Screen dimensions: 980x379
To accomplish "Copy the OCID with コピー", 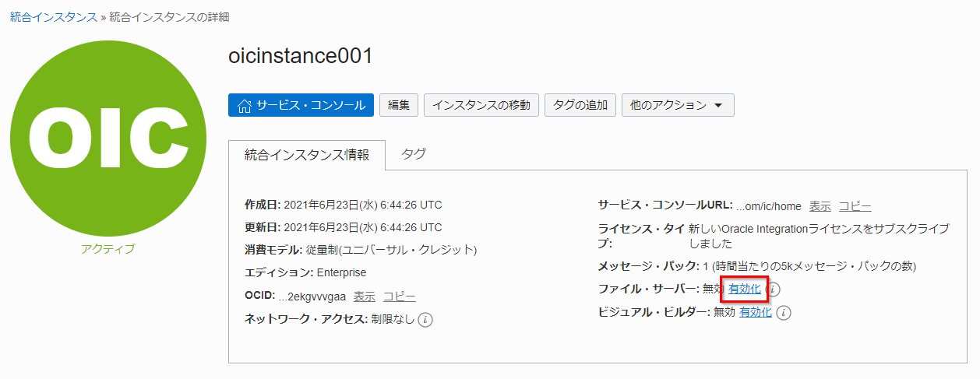I will pos(399,297).
